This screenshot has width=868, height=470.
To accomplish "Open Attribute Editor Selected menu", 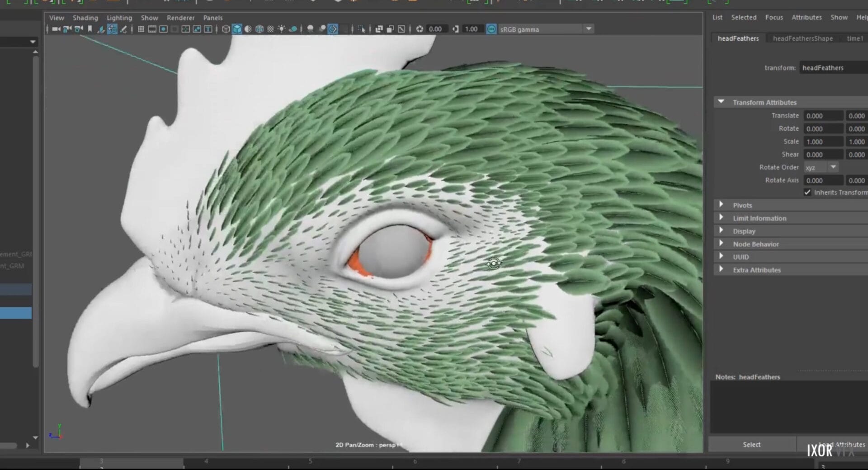I will click(x=744, y=17).
